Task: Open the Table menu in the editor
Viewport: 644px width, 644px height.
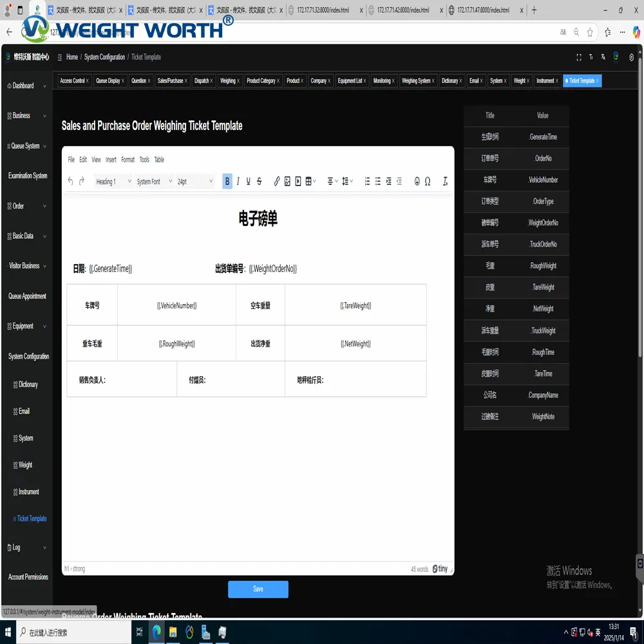Action: [159, 159]
